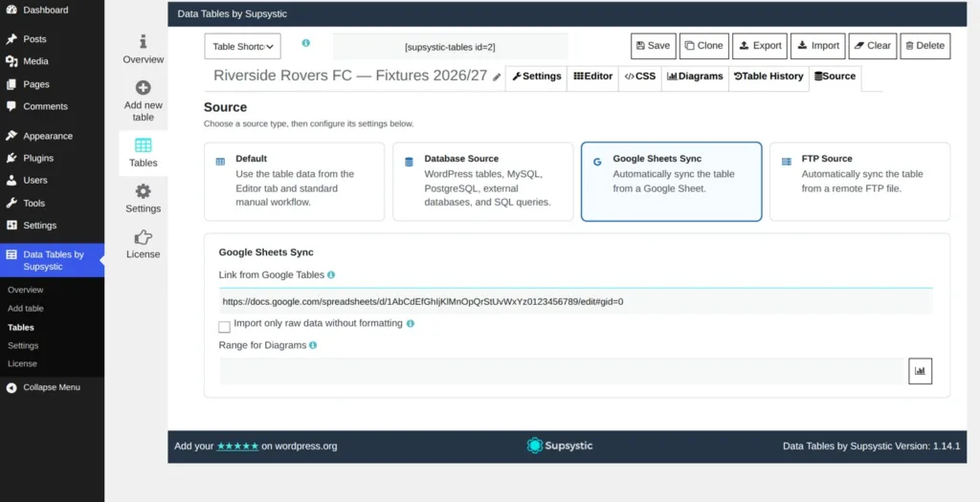This screenshot has height=502, width=980.
Task: Click the database cylinder icon
Action: click(409, 162)
